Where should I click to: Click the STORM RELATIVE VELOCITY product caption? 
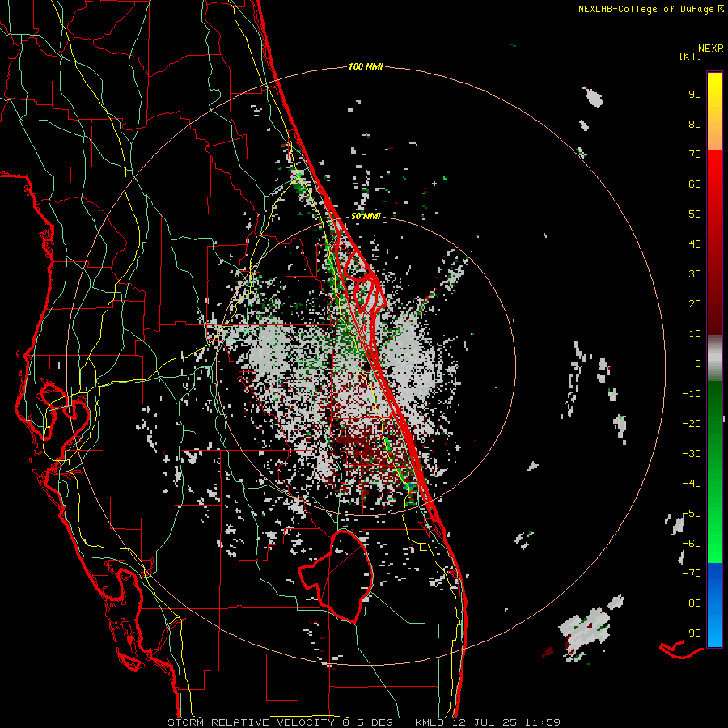click(x=251, y=722)
